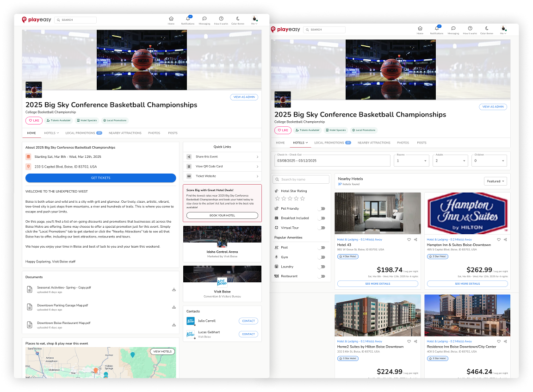Click hotel Search by name field
The image size is (533, 392).
click(301, 180)
